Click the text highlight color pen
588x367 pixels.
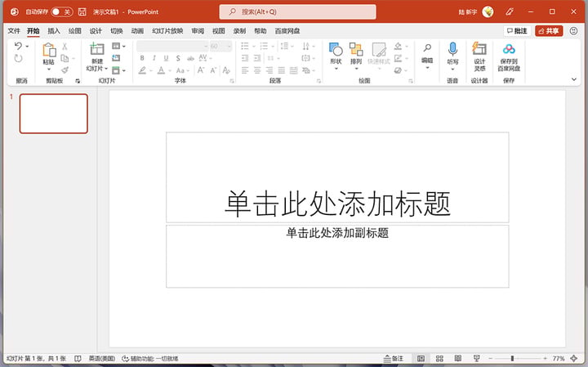142,70
